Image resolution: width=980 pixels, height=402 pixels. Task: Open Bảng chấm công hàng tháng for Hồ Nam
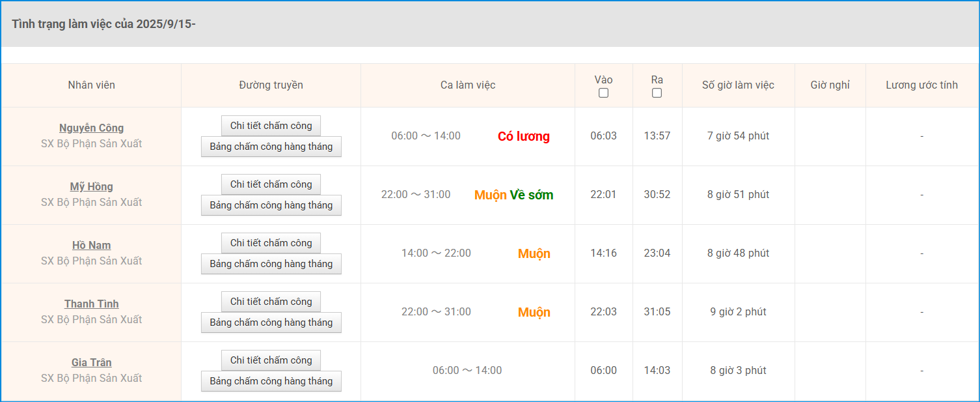pyautogui.click(x=271, y=264)
